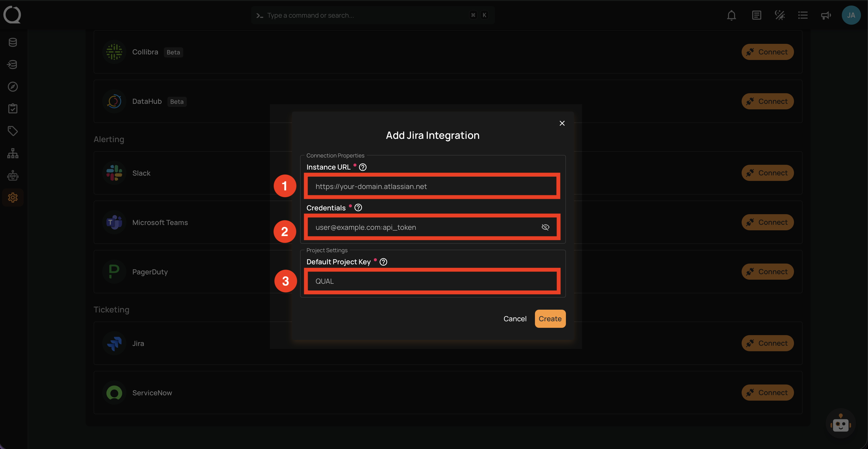Viewport: 868px width, 449px height.
Task: Click the Ticketing section heading
Action: tap(112, 310)
